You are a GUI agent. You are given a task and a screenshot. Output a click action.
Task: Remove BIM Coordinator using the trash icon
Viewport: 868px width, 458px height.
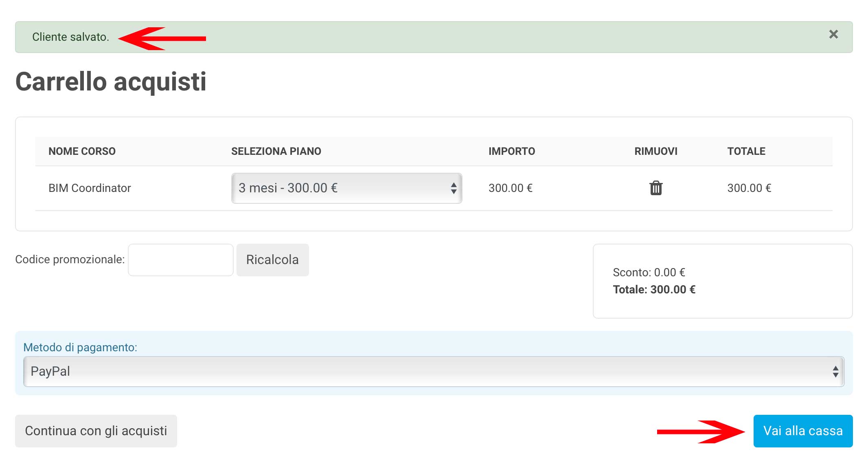point(655,188)
